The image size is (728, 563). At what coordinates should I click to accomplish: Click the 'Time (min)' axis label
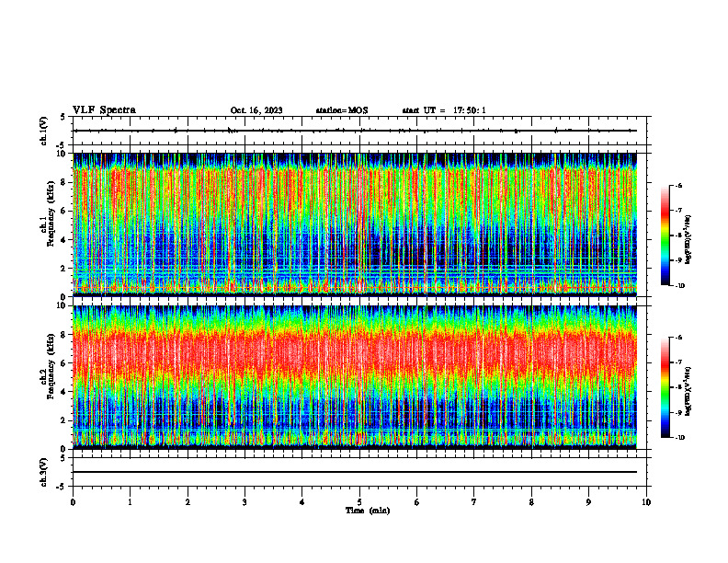(368, 511)
